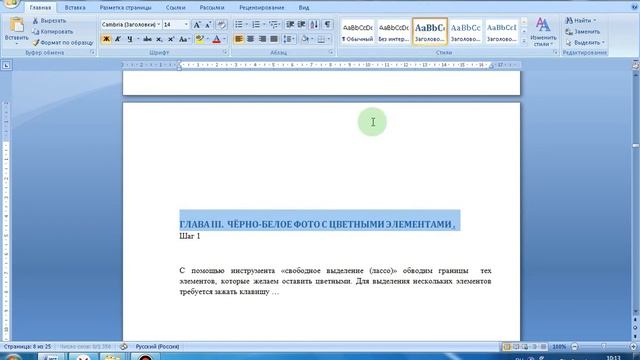640x360 pixels.
Task: Toggle Underline (Ч) formatting
Action: click(130, 39)
